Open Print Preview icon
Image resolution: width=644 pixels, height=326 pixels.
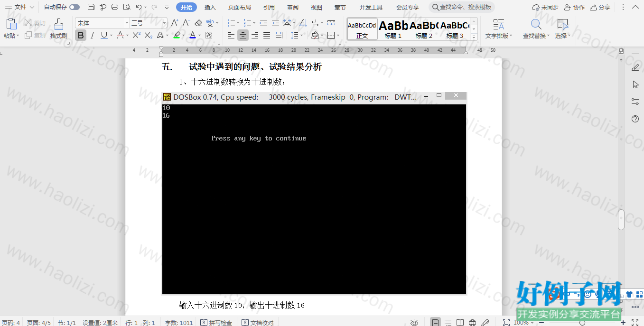127,7
